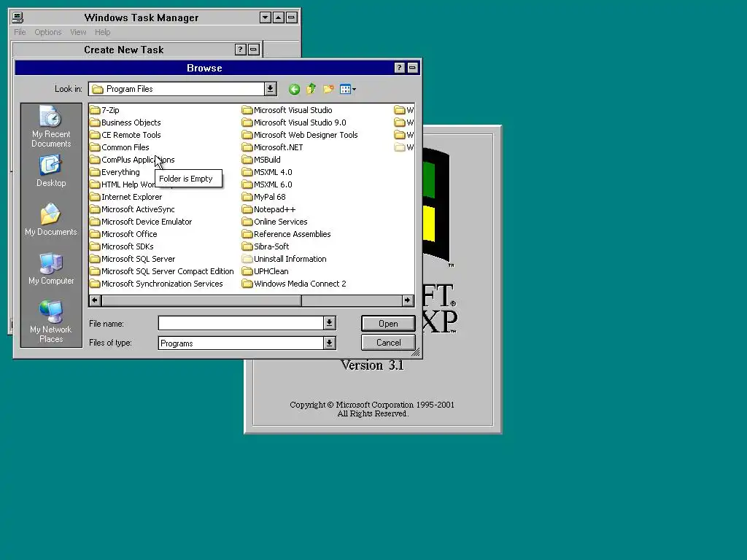Click Browse dialog help question mark

click(x=399, y=68)
